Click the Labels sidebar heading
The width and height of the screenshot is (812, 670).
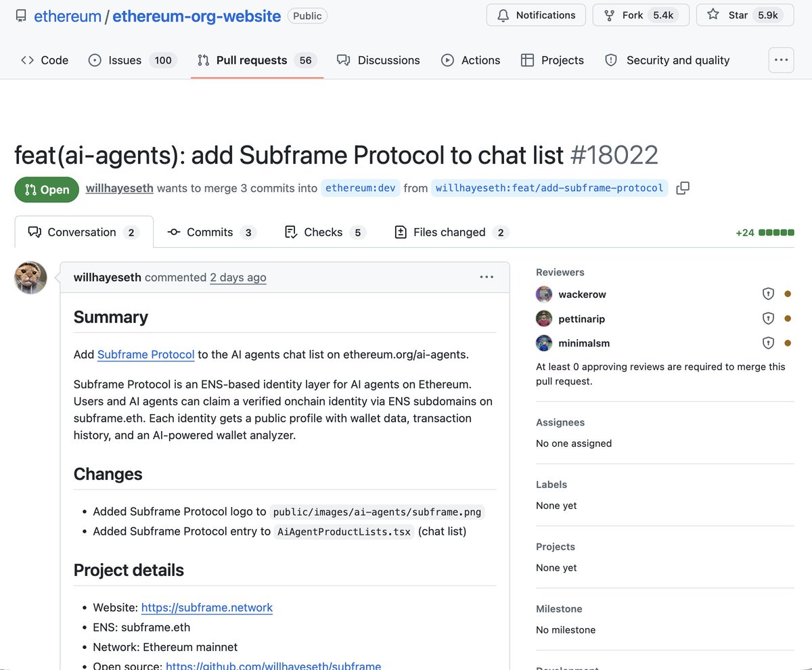(551, 485)
